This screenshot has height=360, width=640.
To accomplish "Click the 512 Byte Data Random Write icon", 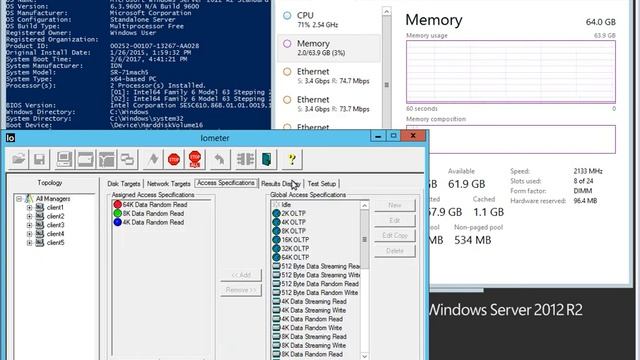I will 276,293.
